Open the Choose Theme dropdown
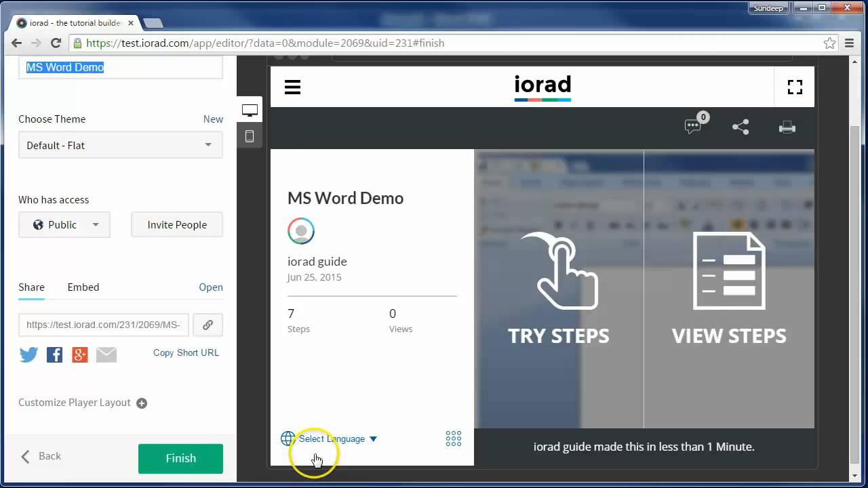Image resolution: width=868 pixels, height=488 pixels. tap(121, 145)
